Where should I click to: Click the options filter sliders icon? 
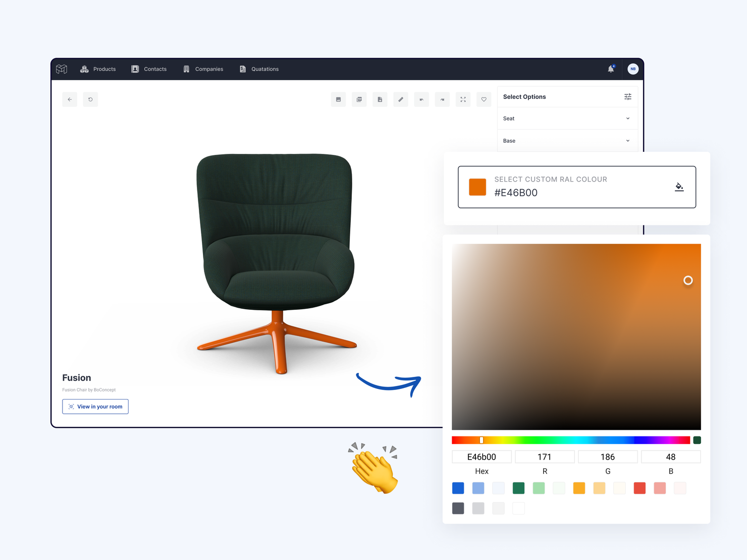point(627,97)
